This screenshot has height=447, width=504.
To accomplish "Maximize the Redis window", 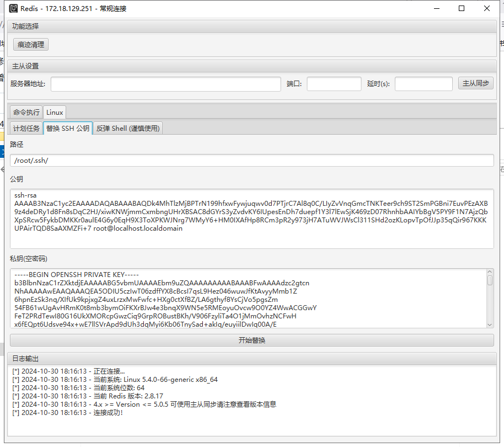I will pos(462,8).
